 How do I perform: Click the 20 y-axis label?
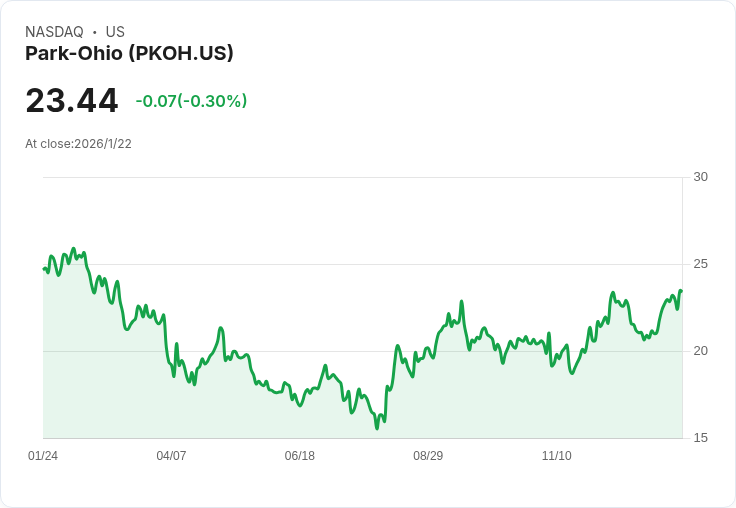coord(700,351)
